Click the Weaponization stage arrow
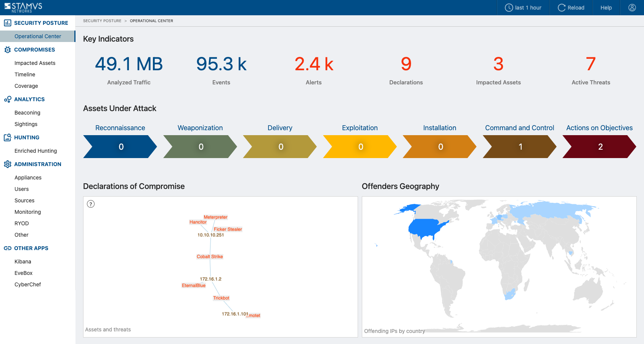Viewport: 644px width, 344px height. [x=200, y=147]
